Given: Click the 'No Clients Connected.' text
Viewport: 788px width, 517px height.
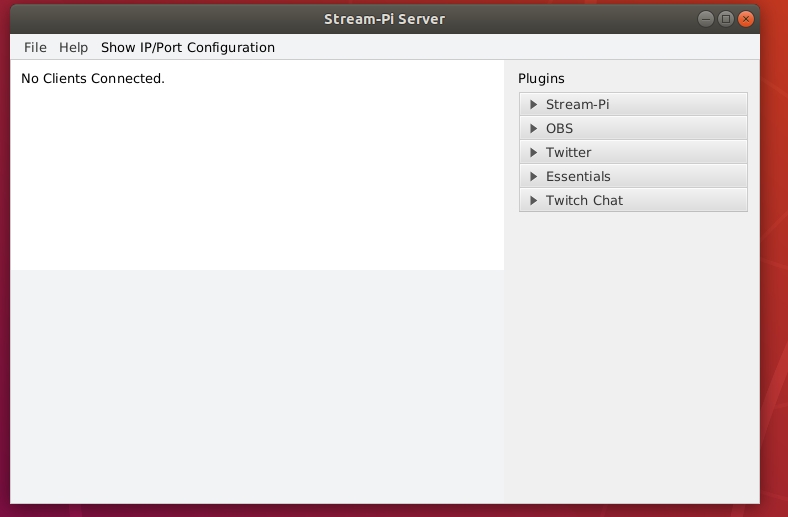Looking at the screenshot, I should (93, 78).
